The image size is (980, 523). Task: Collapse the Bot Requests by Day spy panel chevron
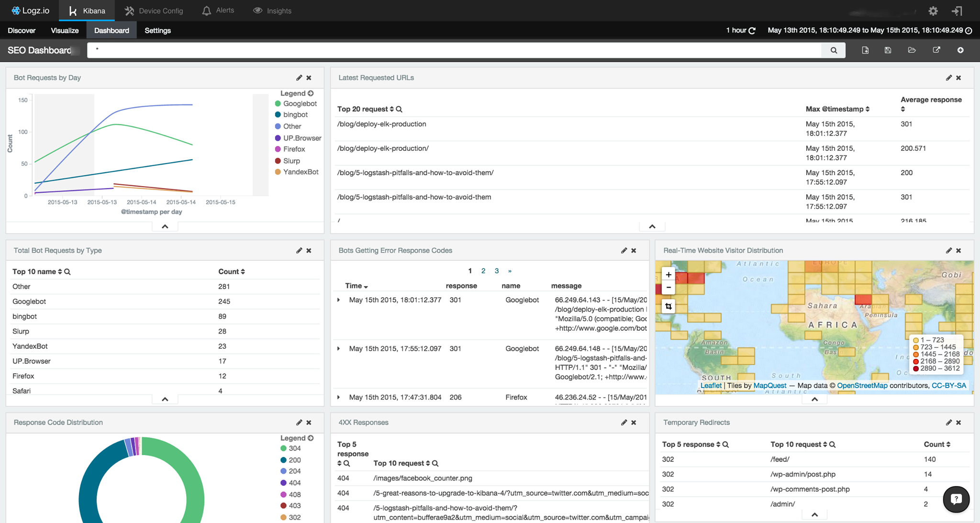(165, 226)
